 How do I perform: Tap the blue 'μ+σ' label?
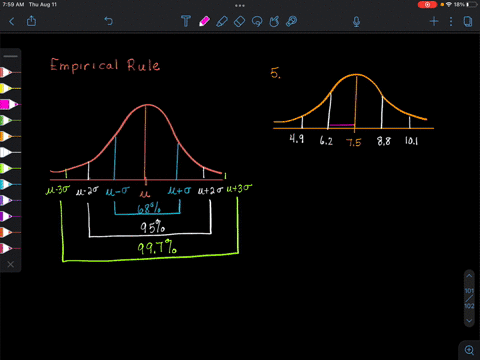(x=179, y=190)
